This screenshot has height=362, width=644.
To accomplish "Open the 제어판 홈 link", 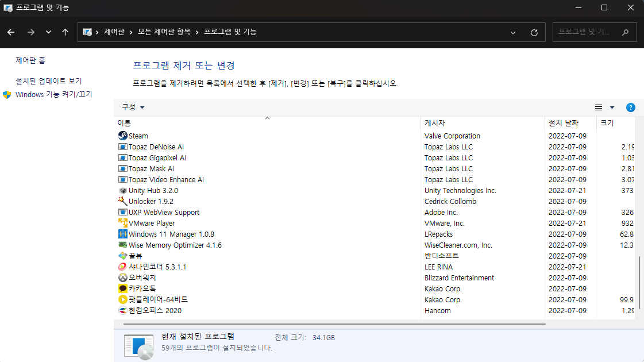I will (30, 60).
